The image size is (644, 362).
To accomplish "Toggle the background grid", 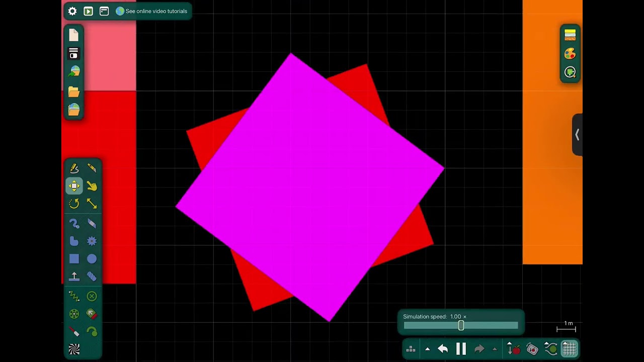I will [x=569, y=349].
